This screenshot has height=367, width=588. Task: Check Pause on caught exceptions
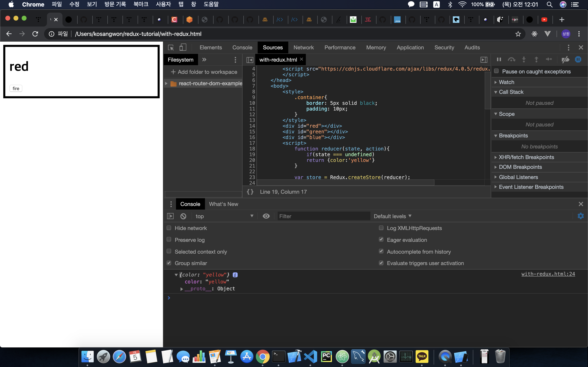click(x=496, y=71)
